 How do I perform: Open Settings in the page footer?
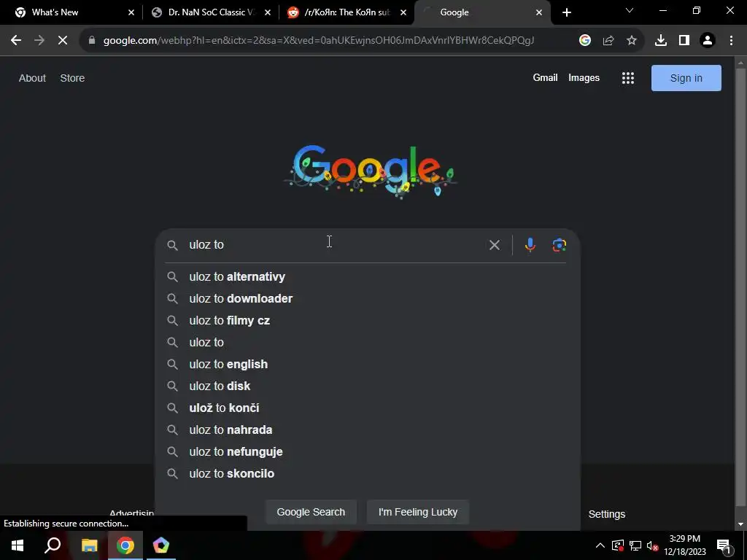pos(606,514)
